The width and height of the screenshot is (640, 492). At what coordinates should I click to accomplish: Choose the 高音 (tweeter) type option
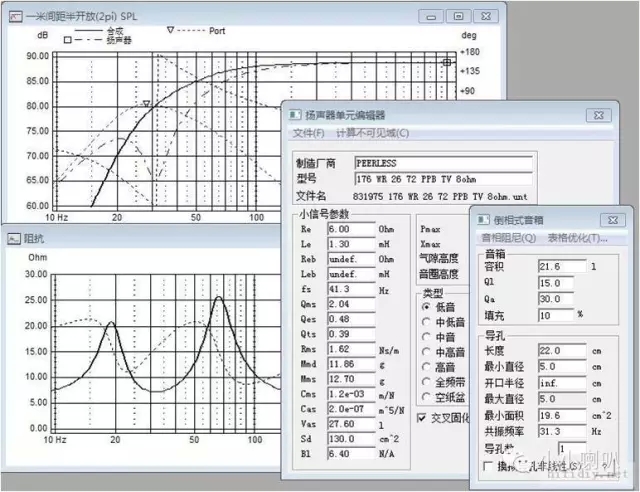pyautogui.click(x=425, y=367)
